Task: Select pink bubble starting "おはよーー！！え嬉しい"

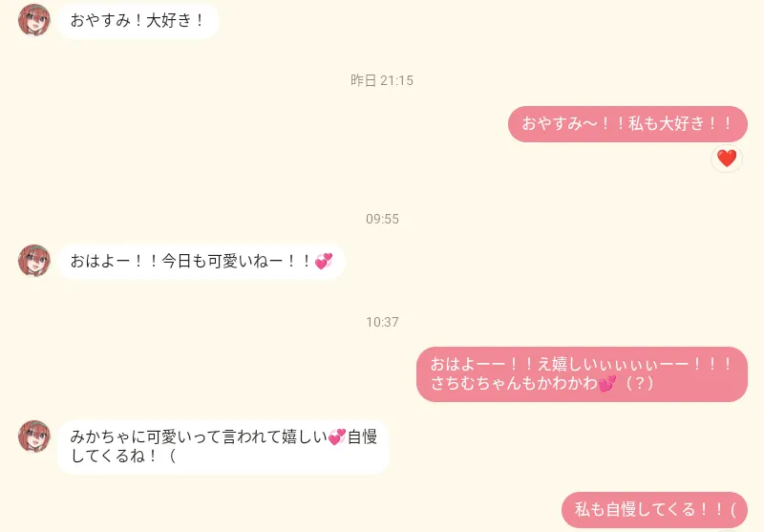Action: [x=582, y=374]
